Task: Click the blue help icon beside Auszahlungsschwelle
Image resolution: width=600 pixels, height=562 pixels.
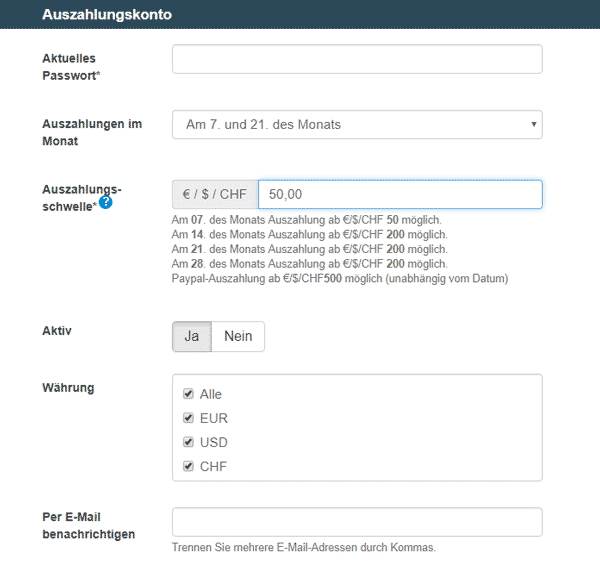Action: click(x=106, y=202)
